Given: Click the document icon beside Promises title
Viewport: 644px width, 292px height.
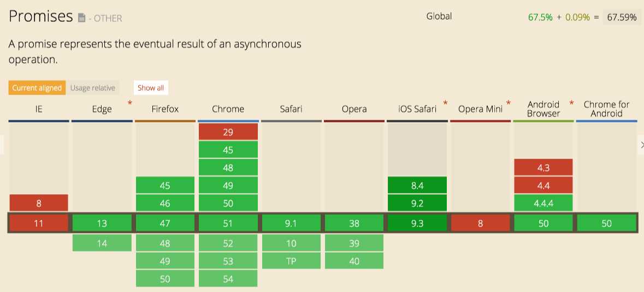Looking at the screenshot, I should pos(81,18).
